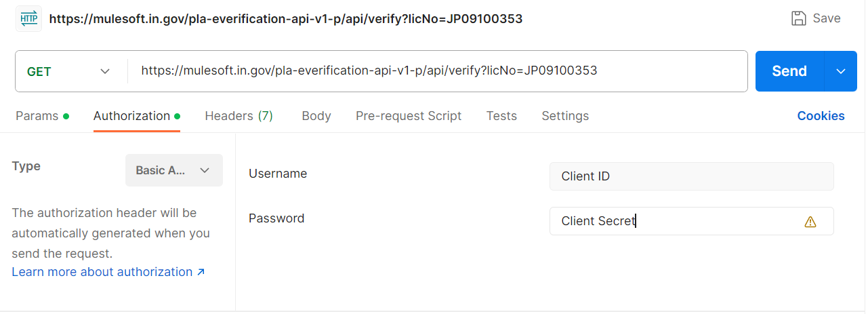
Task: Click the HTTP request icon beside the title
Action: tap(29, 18)
